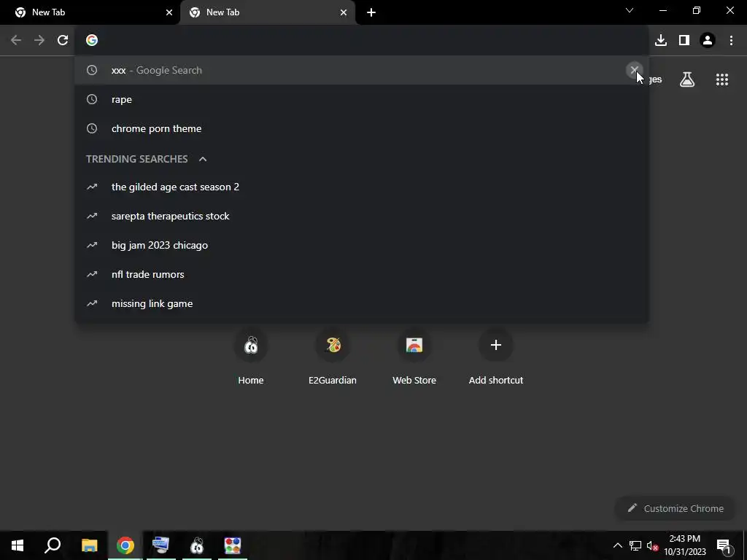Screen dimensions: 747x560
Task: Select 'missing link game' suggestion
Action: pyautogui.click(x=362, y=304)
